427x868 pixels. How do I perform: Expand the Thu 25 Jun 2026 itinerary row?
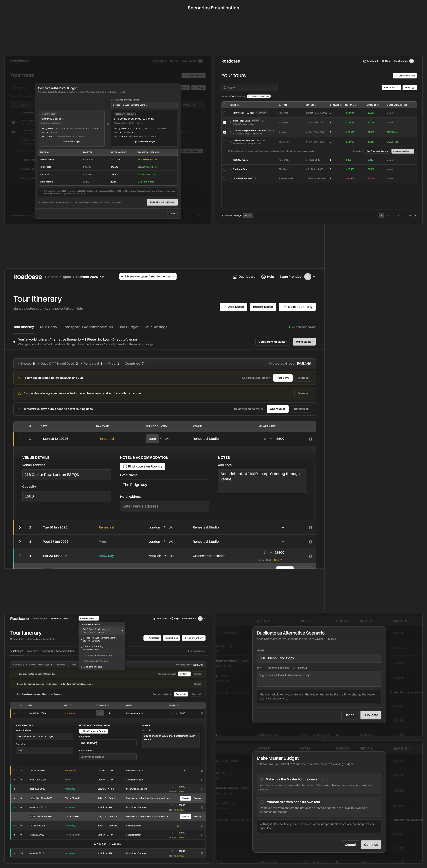(15, 825)
